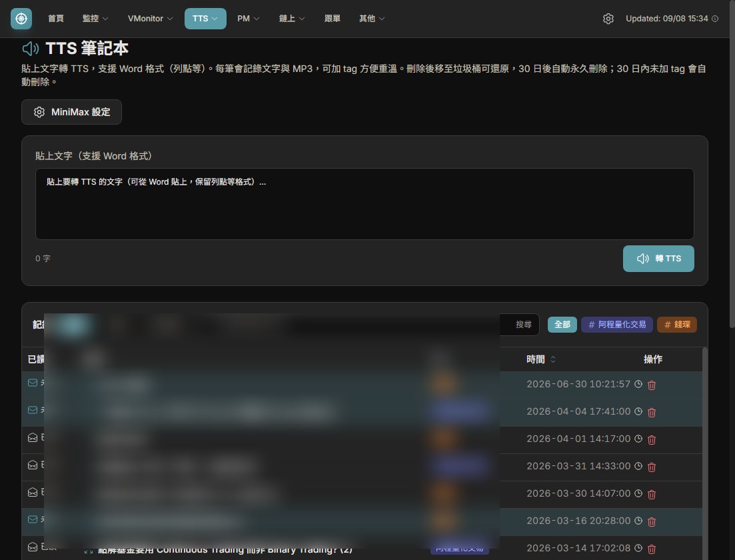This screenshot has width=735, height=560.
Task: Click the timestamp 2026-04-04 17:41:00
Action: tap(578, 411)
